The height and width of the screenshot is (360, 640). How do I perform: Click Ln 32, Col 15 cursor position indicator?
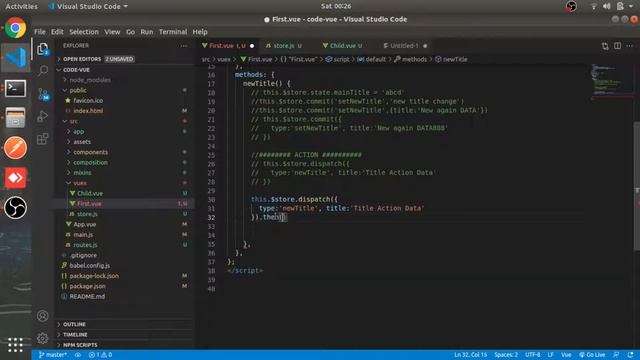[x=470, y=355]
